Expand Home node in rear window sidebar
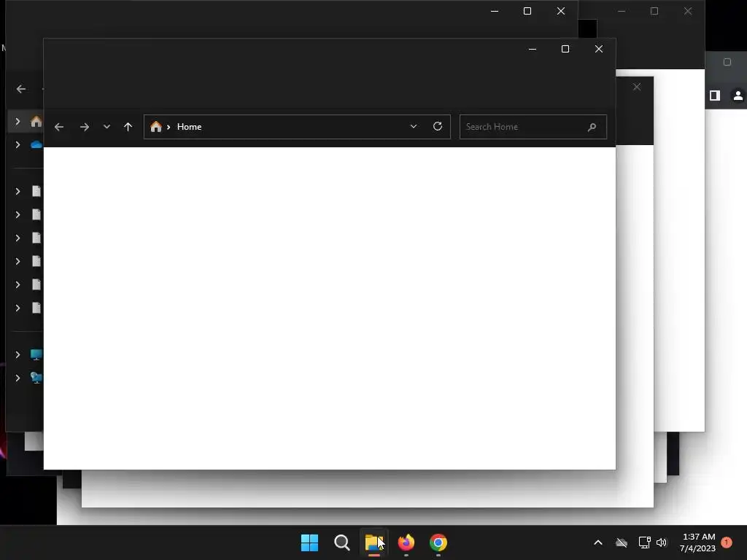The image size is (747, 560). point(18,122)
